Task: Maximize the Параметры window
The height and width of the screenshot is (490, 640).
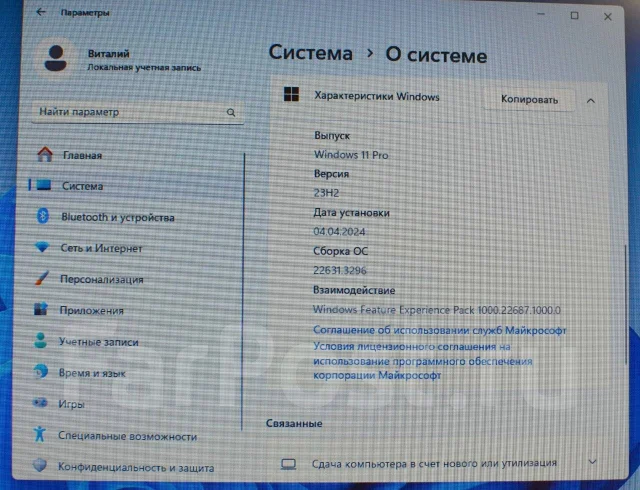Action: pos(574,16)
